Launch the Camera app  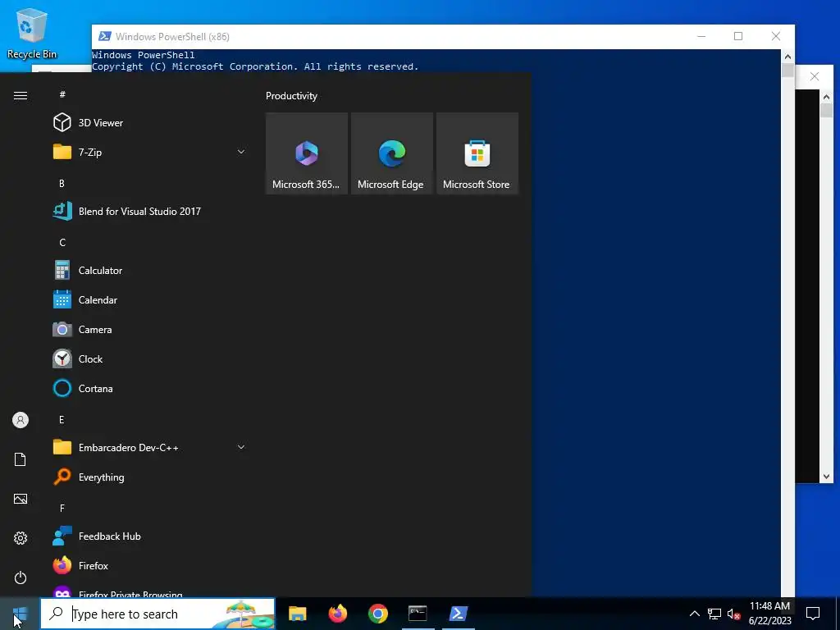[x=149, y=330]
